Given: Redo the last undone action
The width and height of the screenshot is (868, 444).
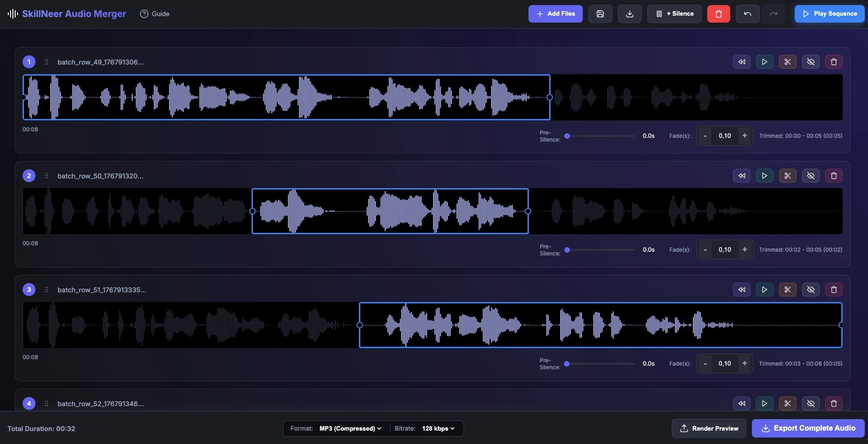Looking at the screenshot, I should click(774, 14).
